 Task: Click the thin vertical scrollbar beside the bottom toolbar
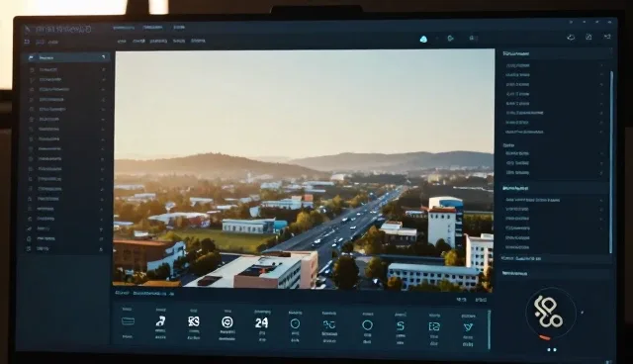[x=490, y=329]
